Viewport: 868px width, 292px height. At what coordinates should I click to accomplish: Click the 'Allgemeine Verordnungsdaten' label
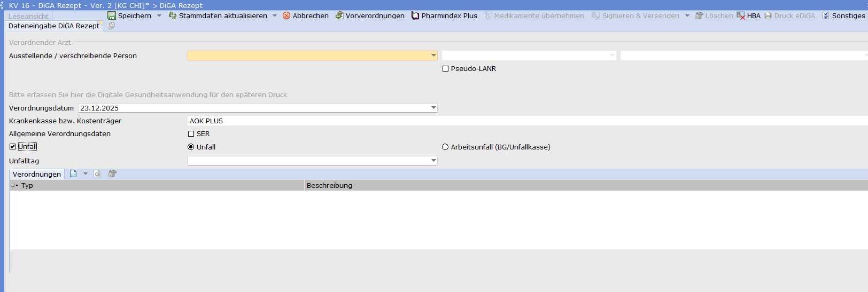point(60,134)
